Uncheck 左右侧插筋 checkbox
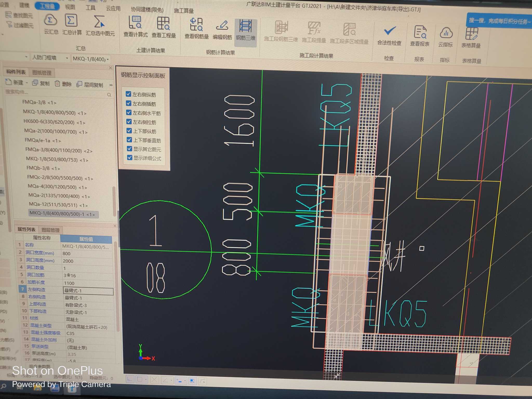The height and width of the screenshot is (399, 532). (129, 103)
